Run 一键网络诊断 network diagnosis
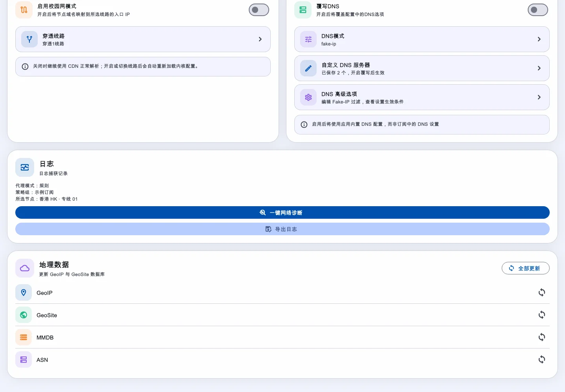 [282, 212]
